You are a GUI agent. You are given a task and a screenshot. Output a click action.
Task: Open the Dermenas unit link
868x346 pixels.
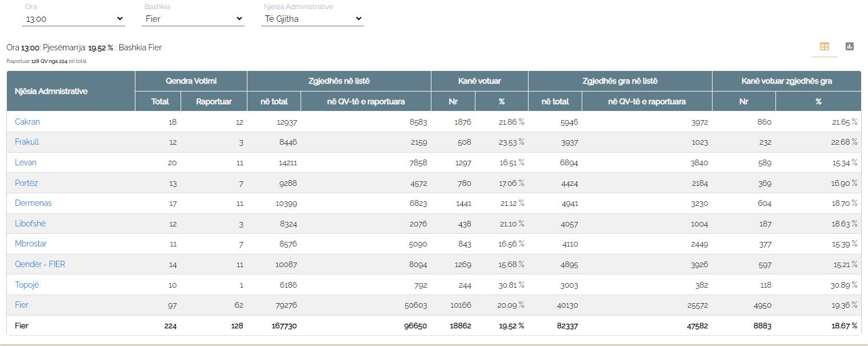33,203
